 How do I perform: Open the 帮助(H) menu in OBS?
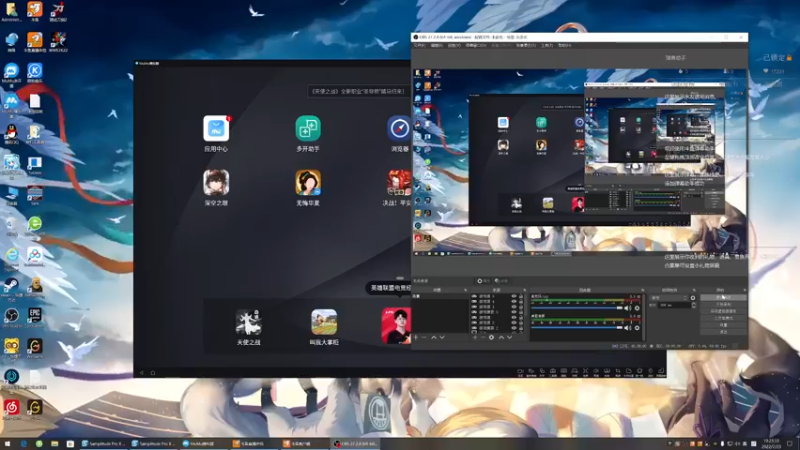tap(564, 45)
